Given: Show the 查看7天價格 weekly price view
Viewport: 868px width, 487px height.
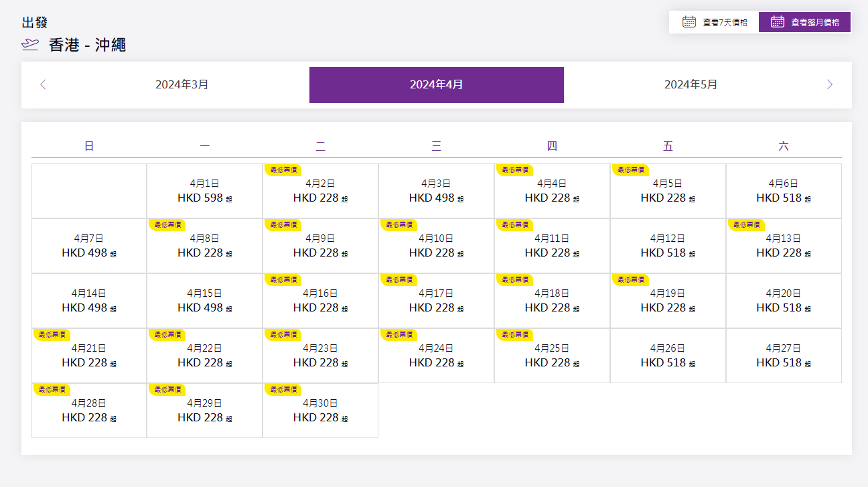Looking at the screenshot, I should click(x=714, y=22).
